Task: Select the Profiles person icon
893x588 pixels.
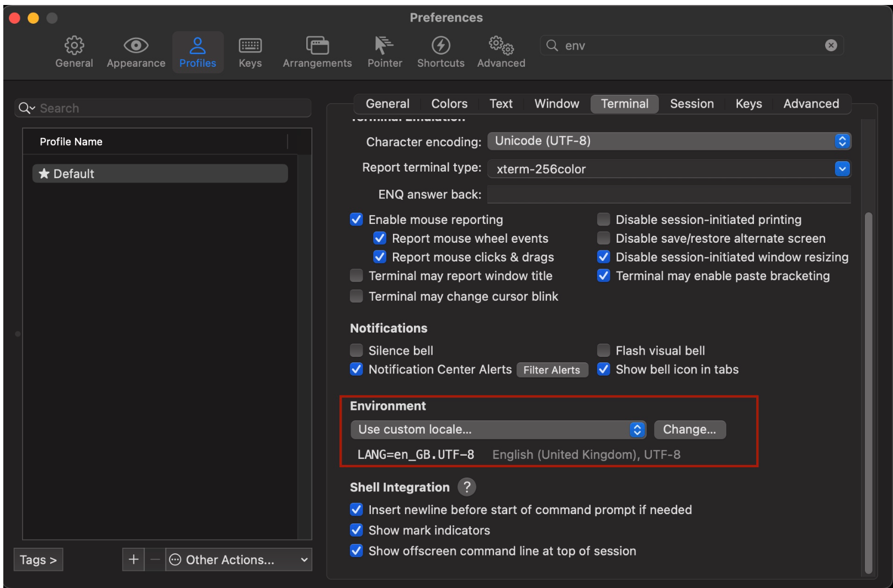Action: coord(198,45)
